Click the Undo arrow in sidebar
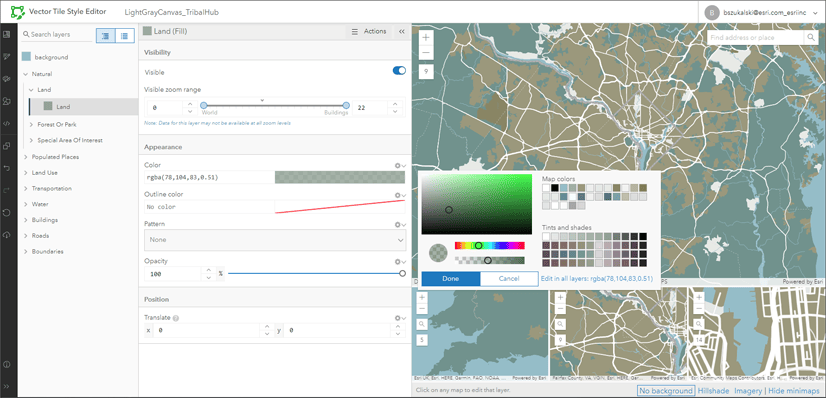Screen dimensions: 826x398 click(7, 168)
